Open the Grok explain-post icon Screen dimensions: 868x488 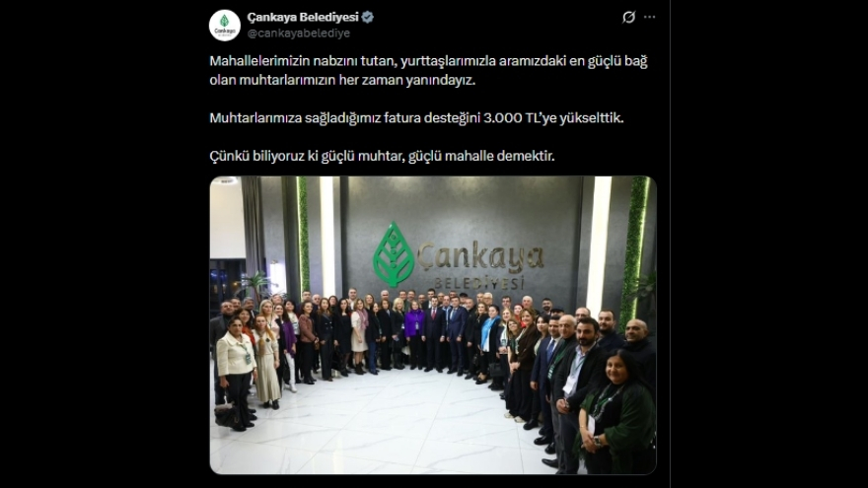pos(628,17)
